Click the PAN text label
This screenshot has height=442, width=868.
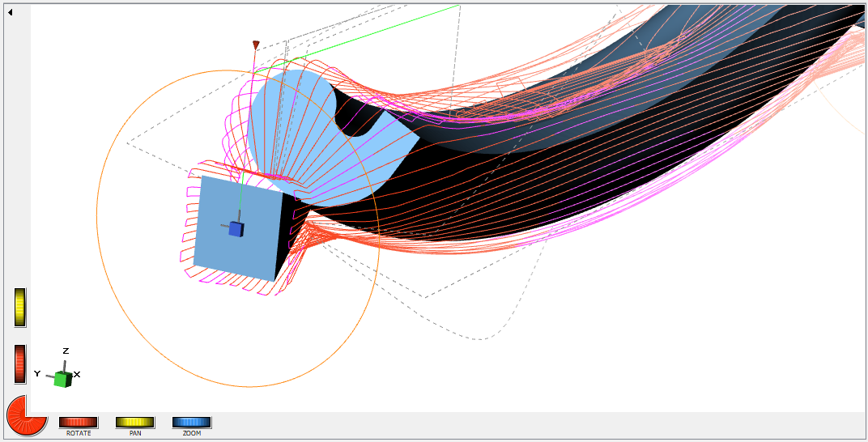tap(135, 433)
